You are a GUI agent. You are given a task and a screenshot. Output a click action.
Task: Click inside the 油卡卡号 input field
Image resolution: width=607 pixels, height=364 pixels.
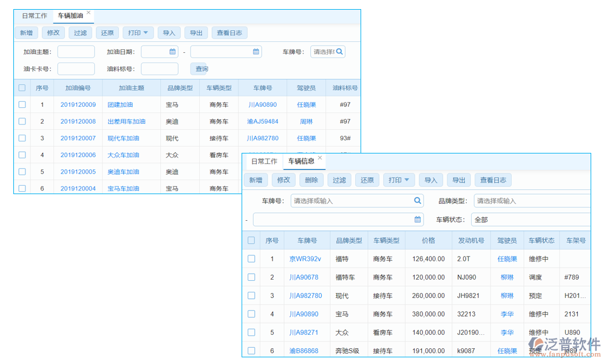pyautogui.click(x=76, y=69)
